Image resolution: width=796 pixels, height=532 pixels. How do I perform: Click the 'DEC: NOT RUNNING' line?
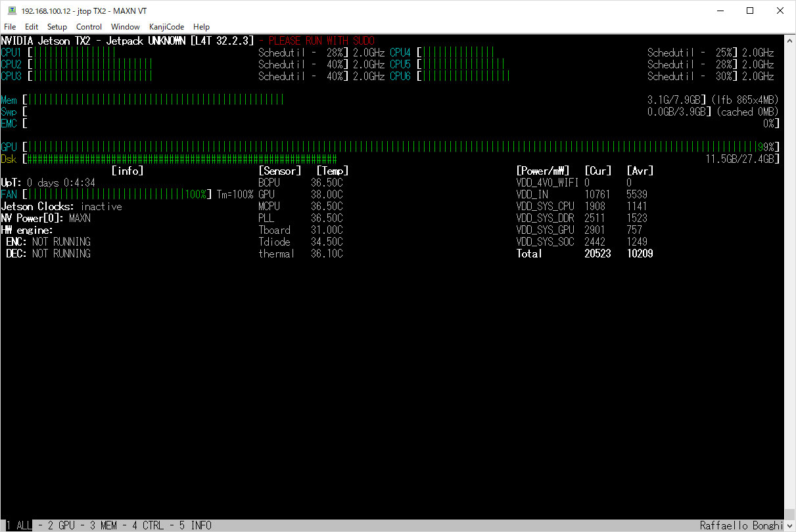tap(48, 254)
